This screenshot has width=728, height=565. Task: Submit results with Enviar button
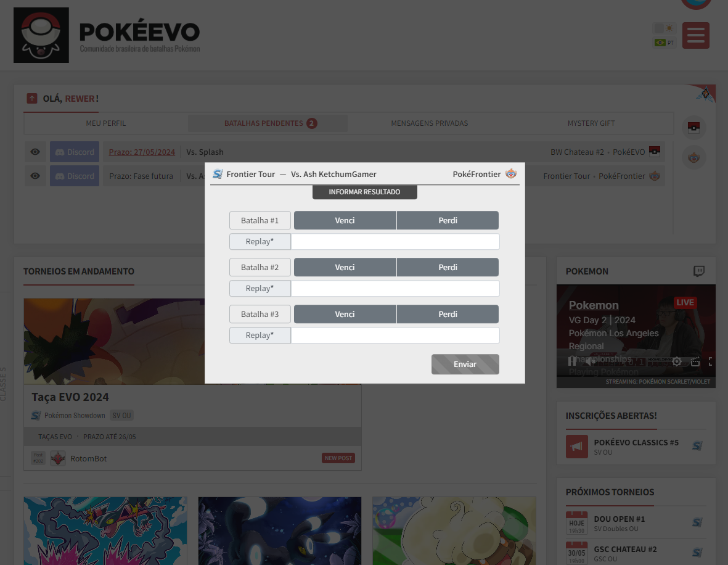coord(465,365)
